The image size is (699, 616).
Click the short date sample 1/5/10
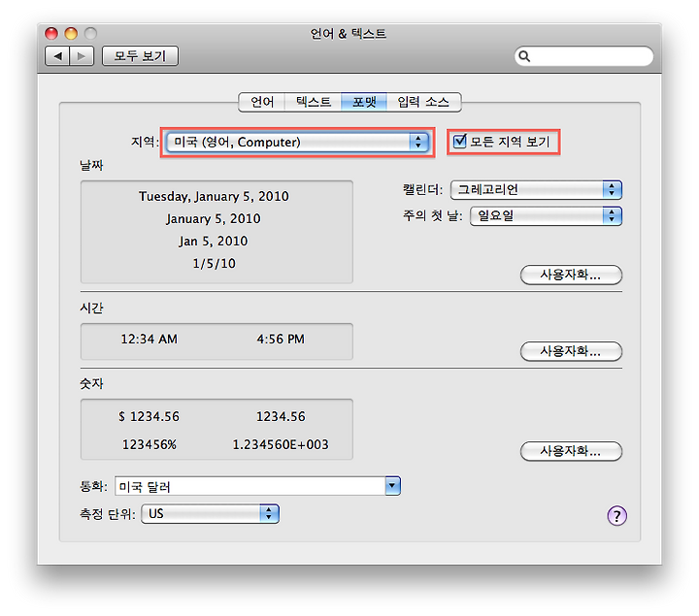[x=214, y=263]
